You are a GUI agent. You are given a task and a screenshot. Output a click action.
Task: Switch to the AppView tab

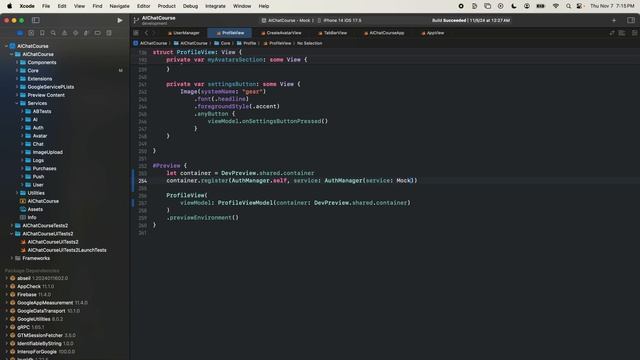(x=433, y=33)
